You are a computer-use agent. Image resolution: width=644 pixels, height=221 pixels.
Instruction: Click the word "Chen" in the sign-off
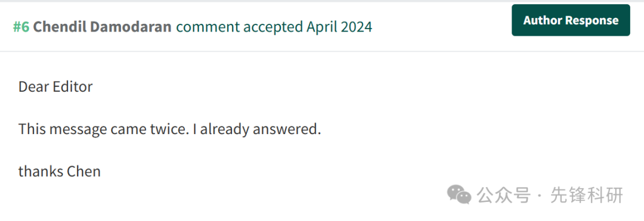click(84, 172)
